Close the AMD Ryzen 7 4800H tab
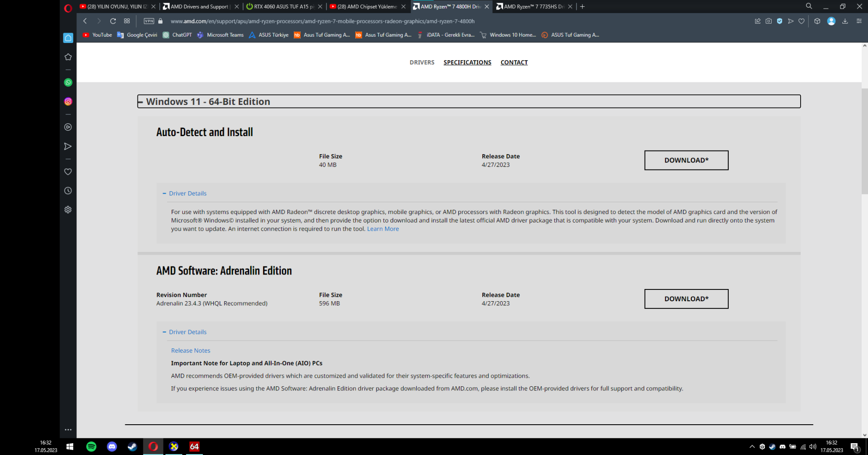 pyautogui.click(x=487, y=7)
